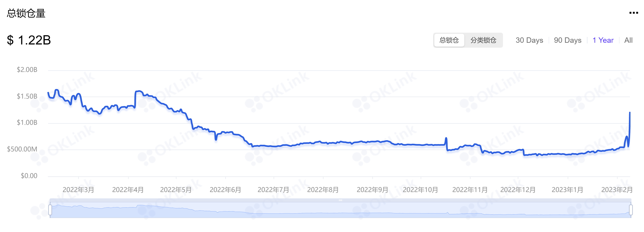
Task: Click the 2022年11月 axis label
Action: point(470,190)
